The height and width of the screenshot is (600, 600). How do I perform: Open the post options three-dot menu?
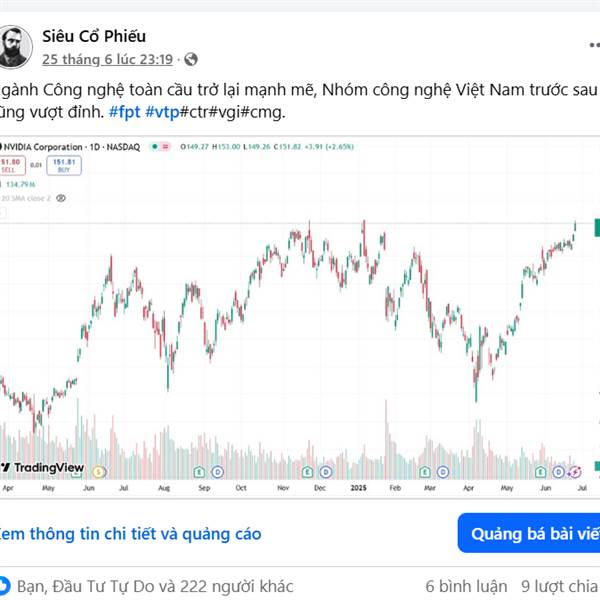click(595, 45)
